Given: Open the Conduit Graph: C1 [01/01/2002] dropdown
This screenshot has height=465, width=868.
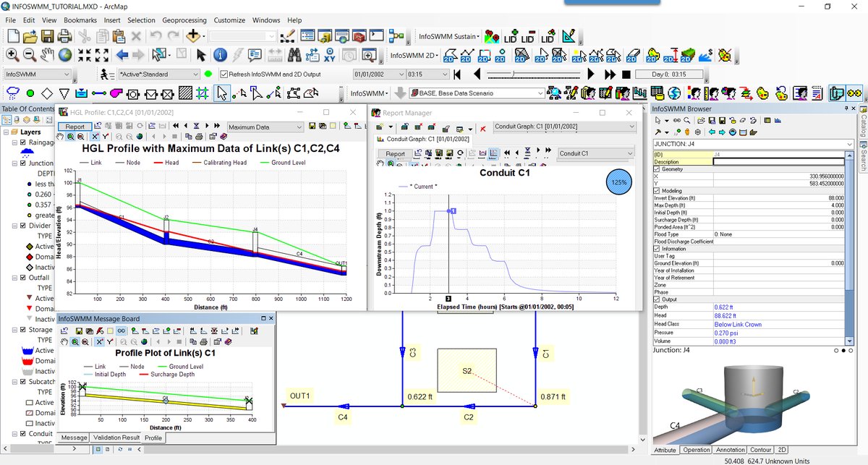Looking at the screenshot, I should pos(563,127).
